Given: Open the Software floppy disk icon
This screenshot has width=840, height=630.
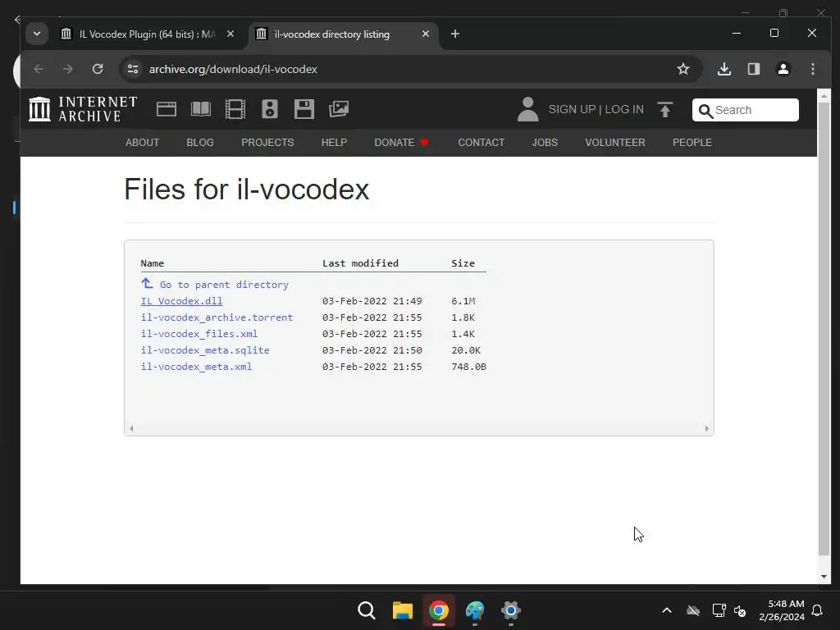Looking at the screenshot, I should tap(304, 109).
